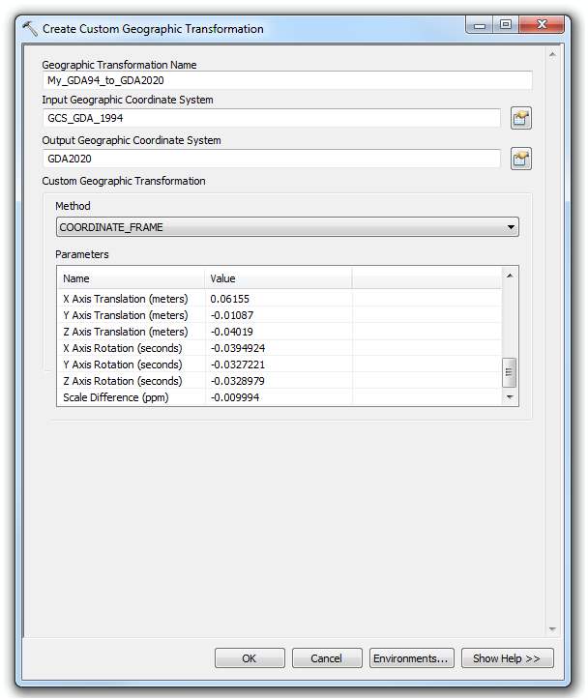
Task: Click the parameters table scrollbar thumb
Action: (510, 372)
